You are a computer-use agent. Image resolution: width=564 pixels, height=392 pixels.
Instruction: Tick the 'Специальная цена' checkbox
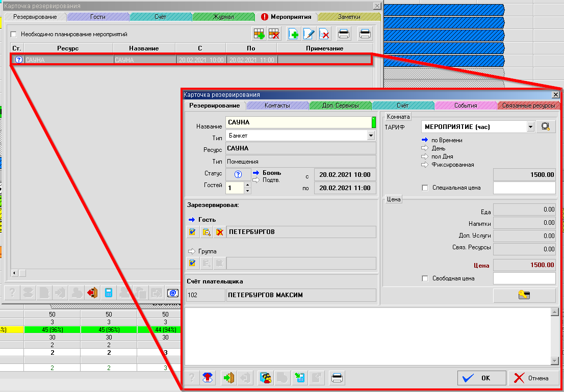(425, 188)
